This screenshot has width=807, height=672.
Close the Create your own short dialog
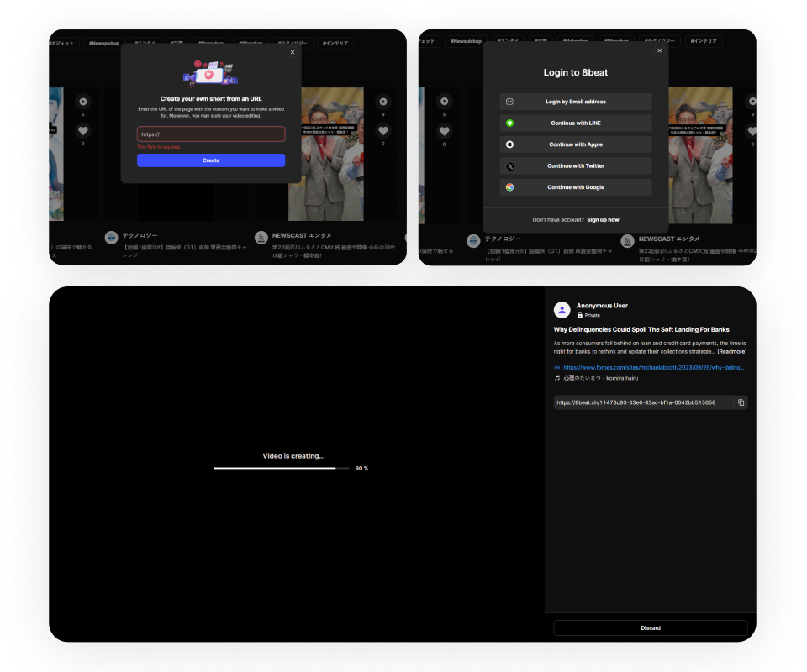[293, 52]
